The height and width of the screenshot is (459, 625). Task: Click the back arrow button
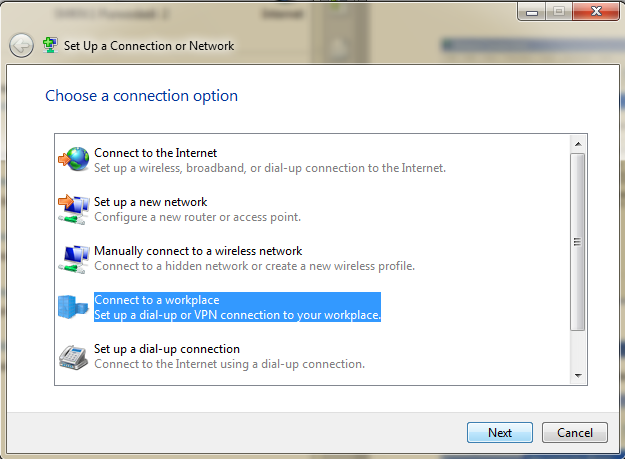21,45
